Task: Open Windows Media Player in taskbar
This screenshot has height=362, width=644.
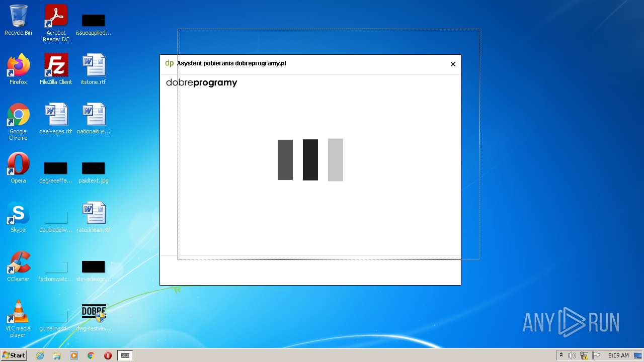Action: 74,355
